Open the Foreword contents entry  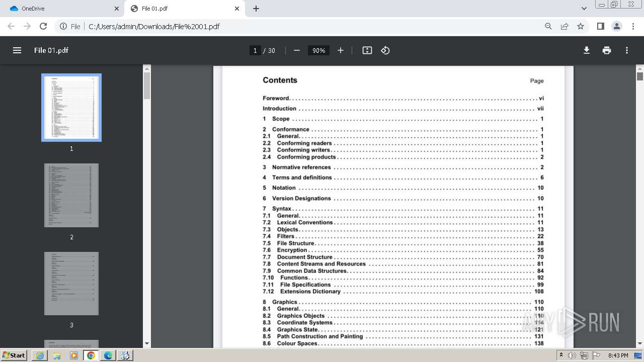tap(403, 98)
